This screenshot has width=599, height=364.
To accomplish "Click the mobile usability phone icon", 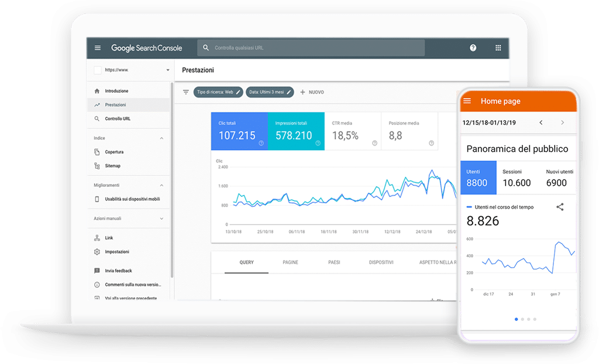I will pos(97,199).
